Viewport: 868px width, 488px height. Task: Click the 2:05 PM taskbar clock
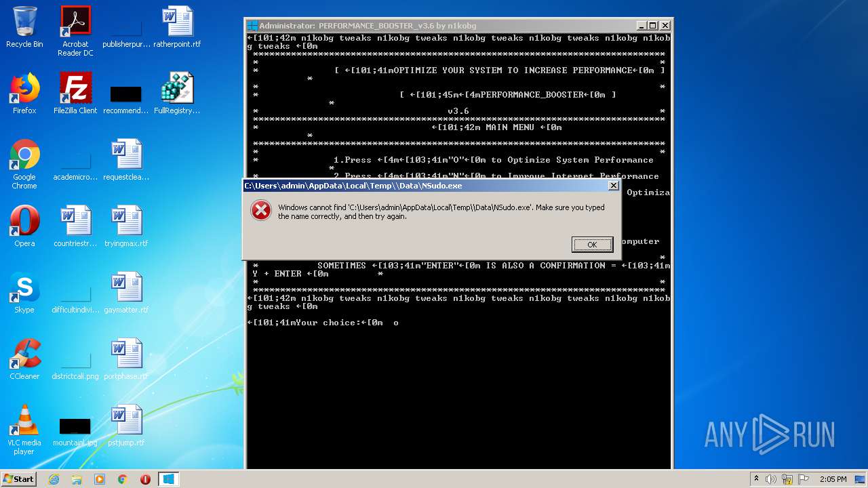click(x=833, y=479)
